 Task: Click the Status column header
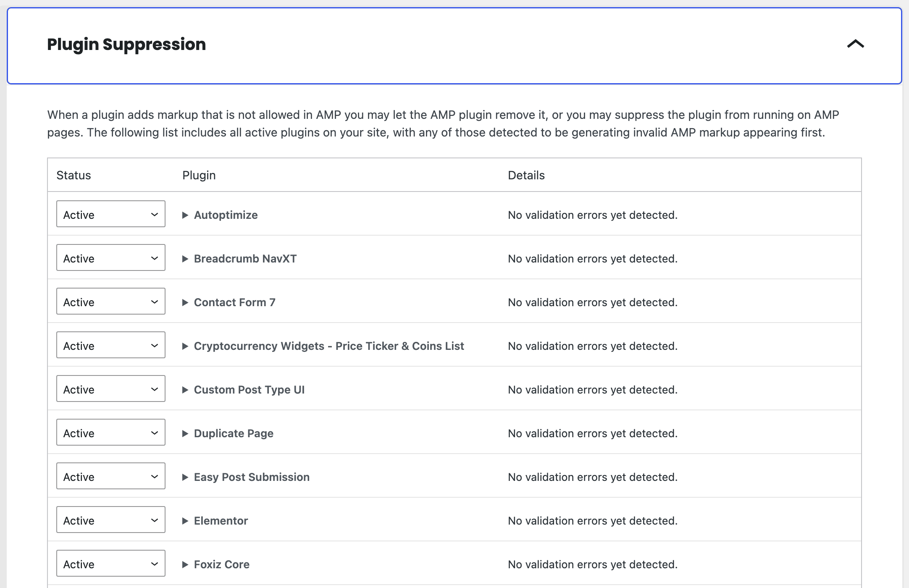pyautogui.click(x=74, y=175)
